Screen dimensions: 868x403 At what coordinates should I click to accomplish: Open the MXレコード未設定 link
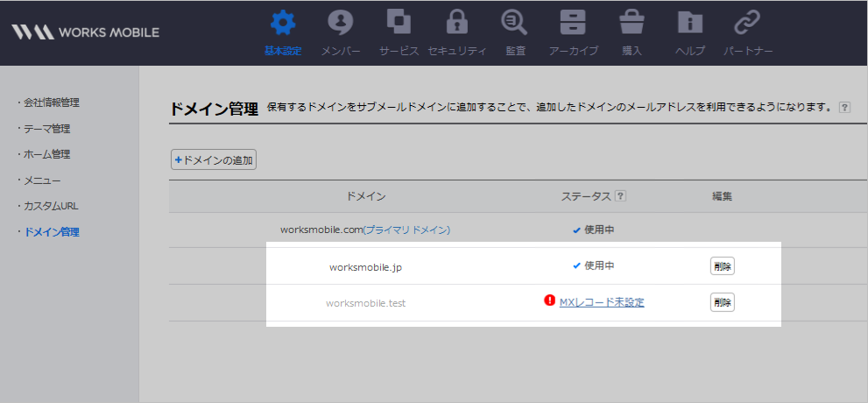pos(602,302)
